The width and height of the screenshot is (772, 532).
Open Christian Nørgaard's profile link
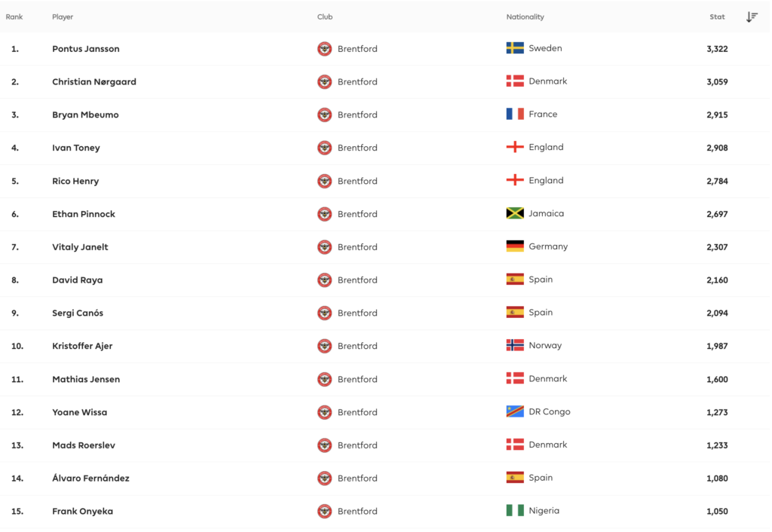point(94,82)
